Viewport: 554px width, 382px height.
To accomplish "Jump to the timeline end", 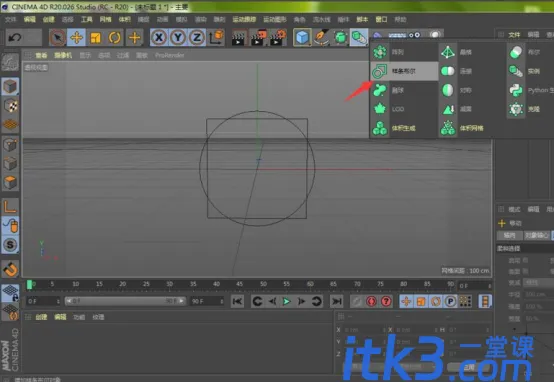I will (x=336, y=301).
